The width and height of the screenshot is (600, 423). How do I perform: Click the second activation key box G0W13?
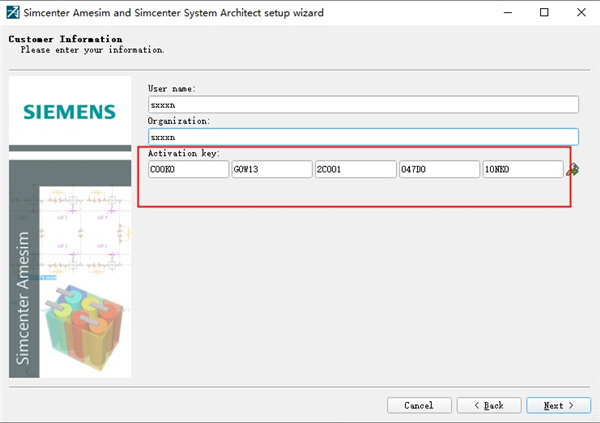click(271, 170)
